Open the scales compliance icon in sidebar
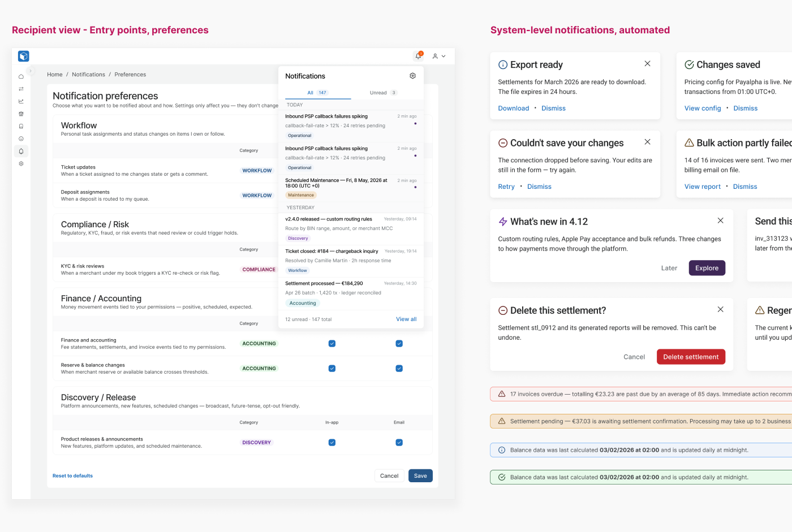 [x=21, y=114]
